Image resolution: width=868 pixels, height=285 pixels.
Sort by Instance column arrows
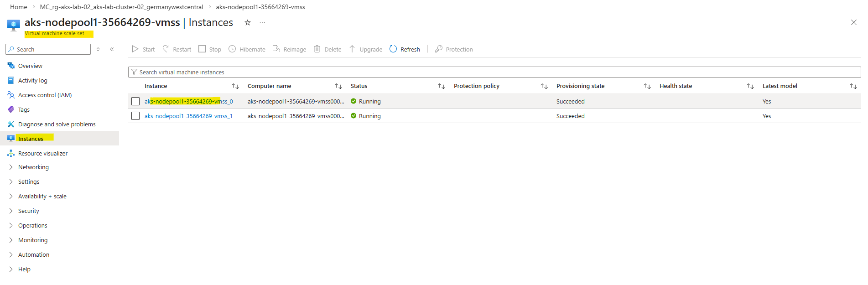click(235, 86)
